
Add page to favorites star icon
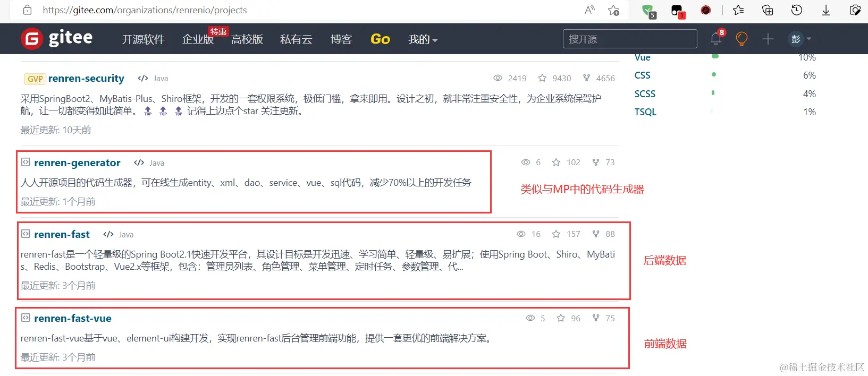[x=613, y=10]
